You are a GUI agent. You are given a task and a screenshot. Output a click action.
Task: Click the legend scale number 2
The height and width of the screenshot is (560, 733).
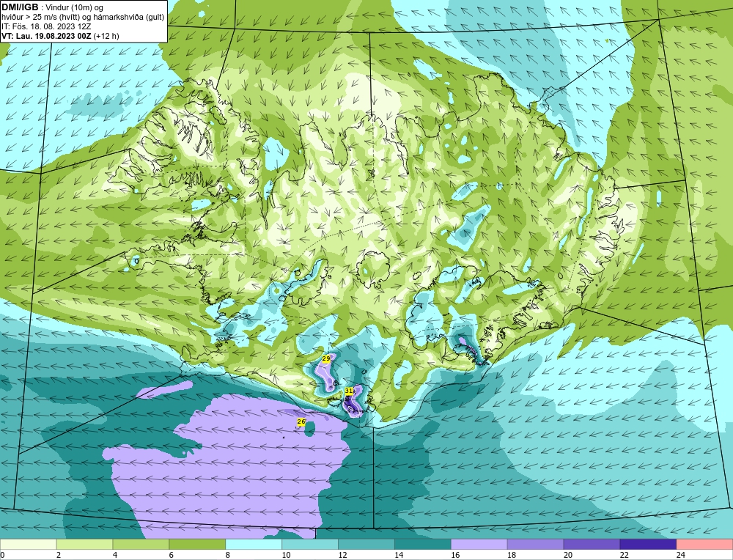[59, 555]
